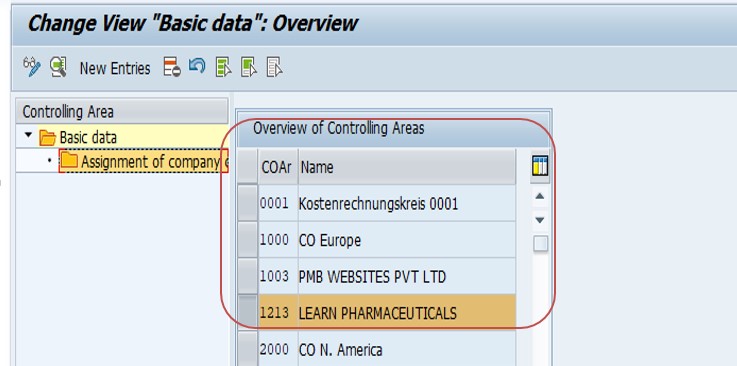Select row marker for controlling area 0001

tap(248, 203)
